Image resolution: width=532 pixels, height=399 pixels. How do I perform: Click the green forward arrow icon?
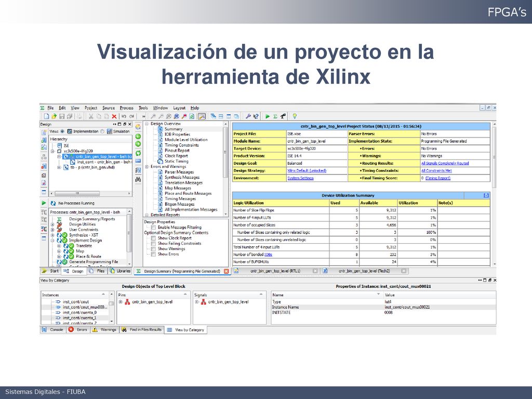[x=138, y=144]
